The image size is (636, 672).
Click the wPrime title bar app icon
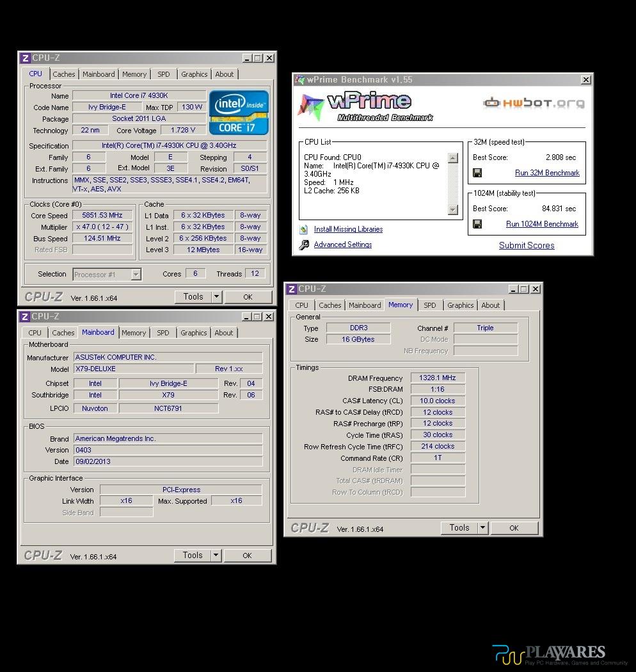click(x=299, y=80)
